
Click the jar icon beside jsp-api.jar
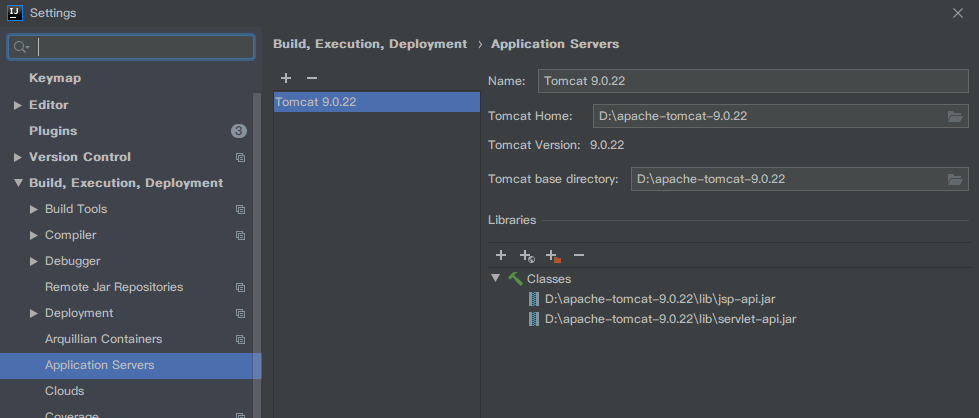pos(533,299)
